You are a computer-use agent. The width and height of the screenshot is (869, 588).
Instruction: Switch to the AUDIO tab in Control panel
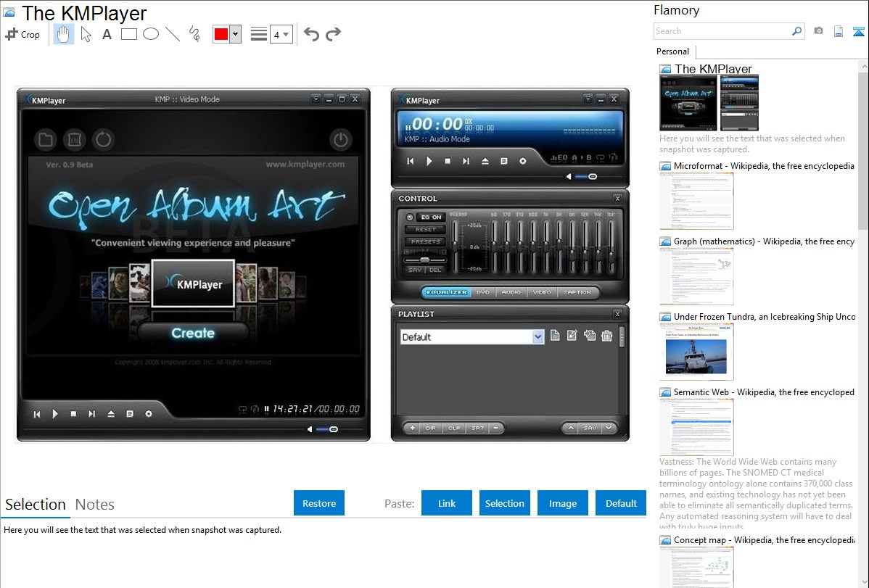click(x=511, y=293)
